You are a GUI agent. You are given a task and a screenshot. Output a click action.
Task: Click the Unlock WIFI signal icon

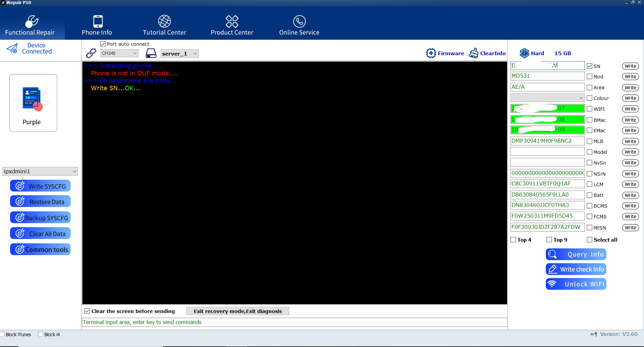coord(552,284)
